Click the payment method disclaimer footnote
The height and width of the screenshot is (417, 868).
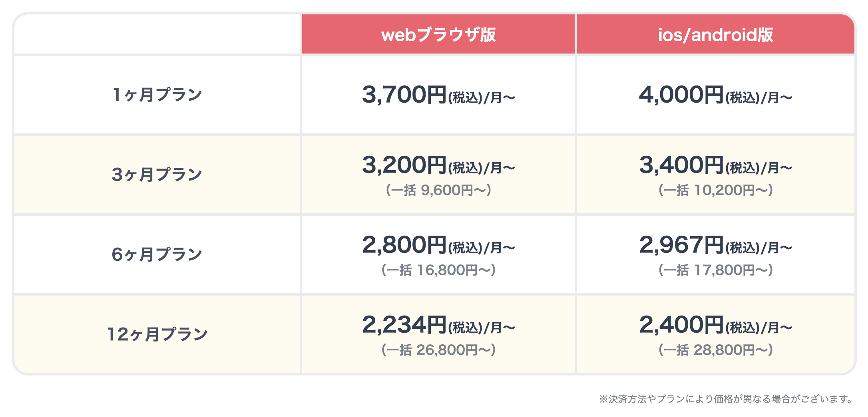tap(727, 399)
